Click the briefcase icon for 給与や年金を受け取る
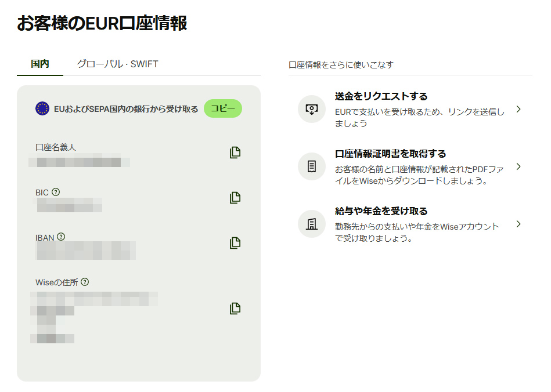 (x=311, y=224)
